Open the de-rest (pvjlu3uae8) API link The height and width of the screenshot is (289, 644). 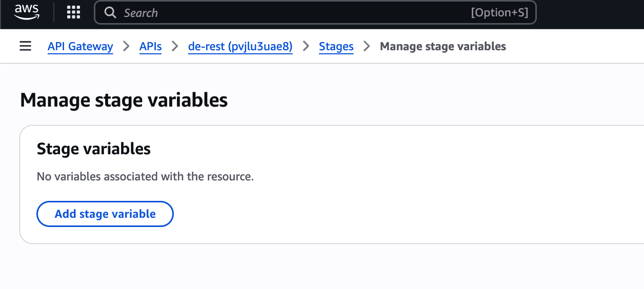240,46
